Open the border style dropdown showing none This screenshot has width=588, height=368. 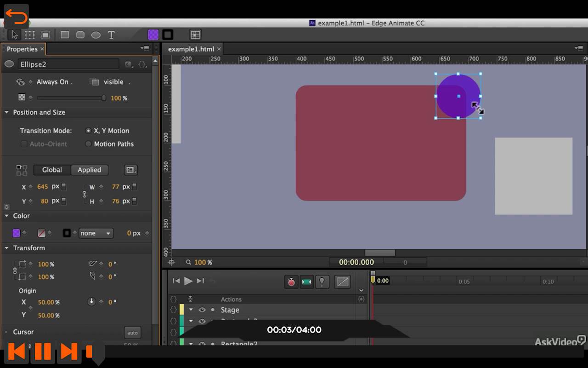pos(96,233)
